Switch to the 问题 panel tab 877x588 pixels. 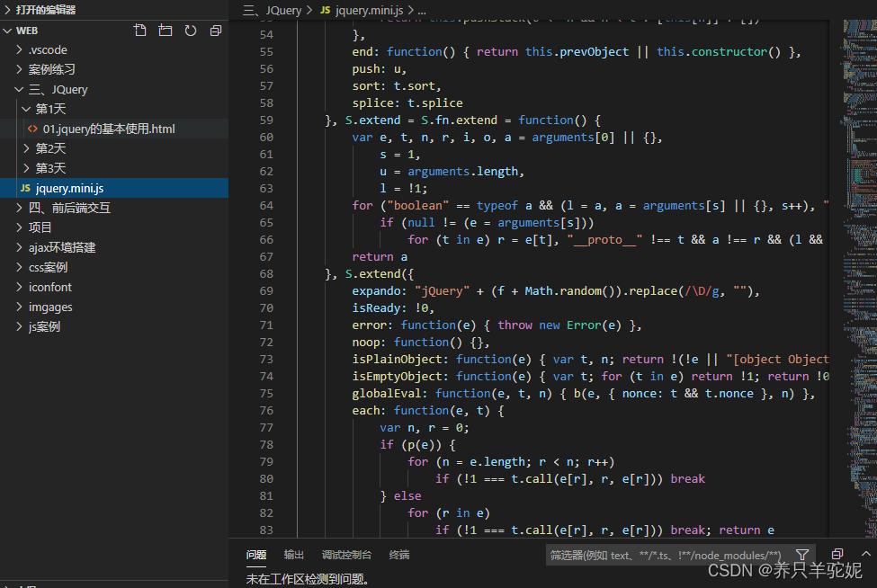point(256,555)
